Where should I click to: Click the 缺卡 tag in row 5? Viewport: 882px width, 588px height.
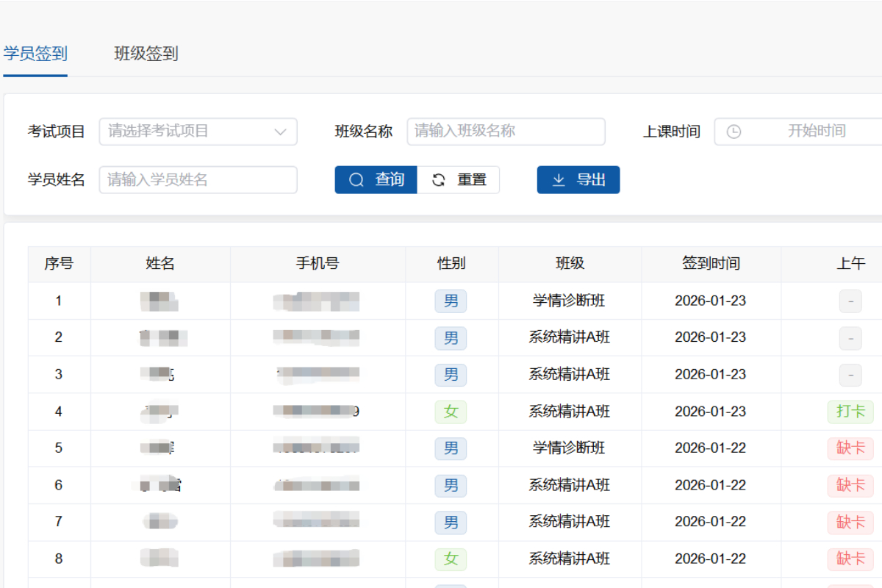pyautogui.click(x=850, y=448)
